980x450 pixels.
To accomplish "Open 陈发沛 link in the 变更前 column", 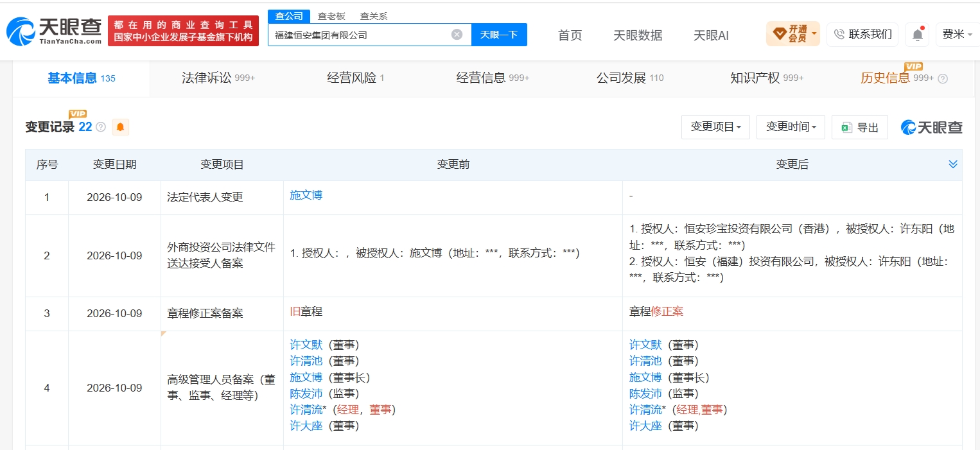I will pyautogui.click(x=306, y=394).
